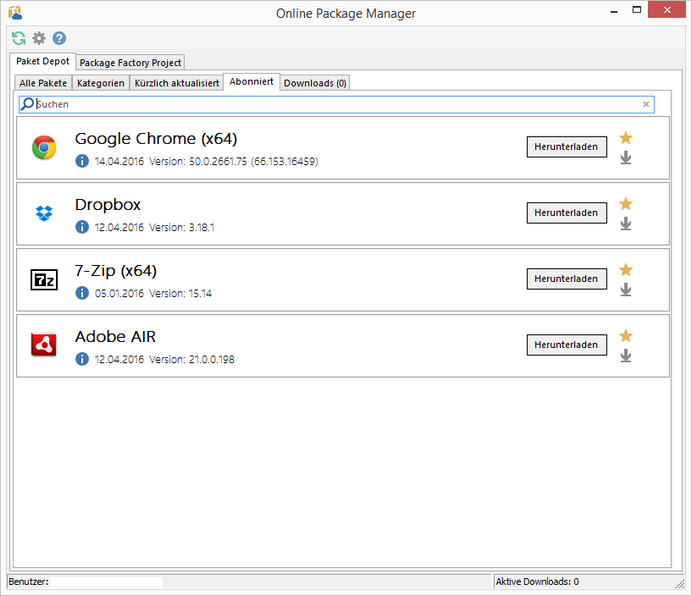
Task: Click the info icon under Adobe AIR
Action: coord(82,359)
